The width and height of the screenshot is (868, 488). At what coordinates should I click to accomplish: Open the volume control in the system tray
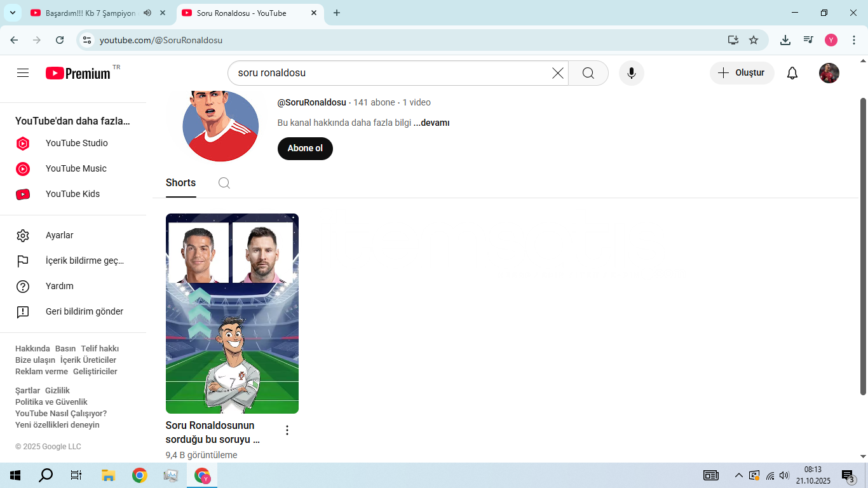pos(784,475)
